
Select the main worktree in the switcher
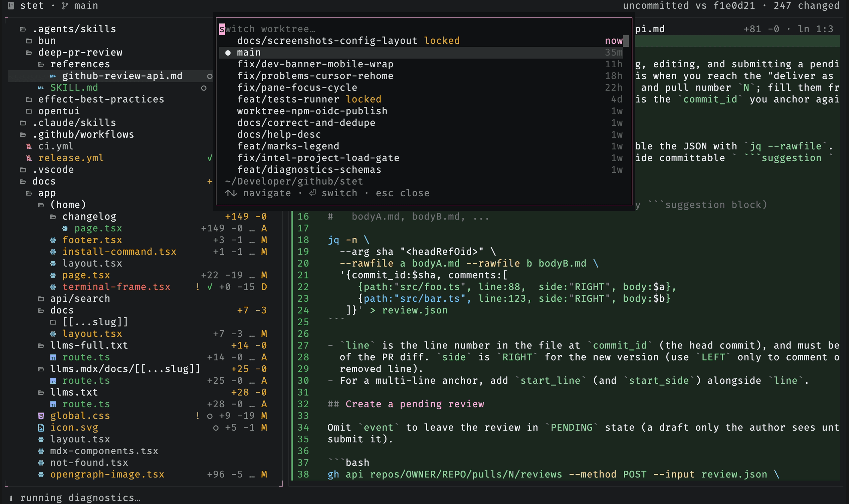click(421, 53)
